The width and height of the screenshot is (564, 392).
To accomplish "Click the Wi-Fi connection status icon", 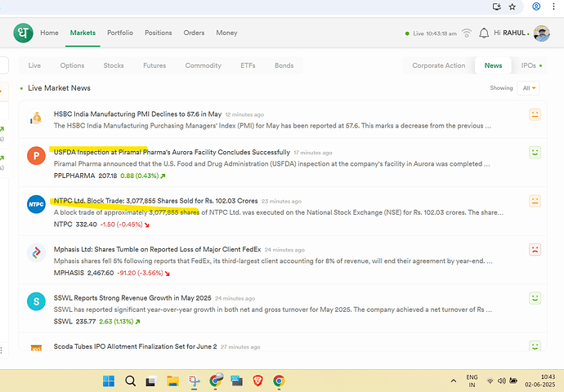I will (x=467, y=33).
